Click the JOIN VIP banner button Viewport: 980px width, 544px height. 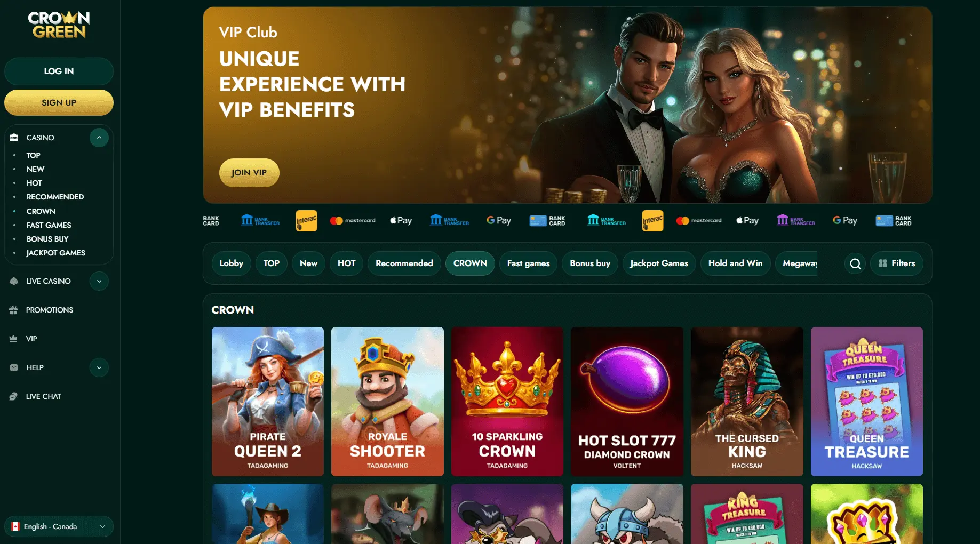(x=249, y=173)
